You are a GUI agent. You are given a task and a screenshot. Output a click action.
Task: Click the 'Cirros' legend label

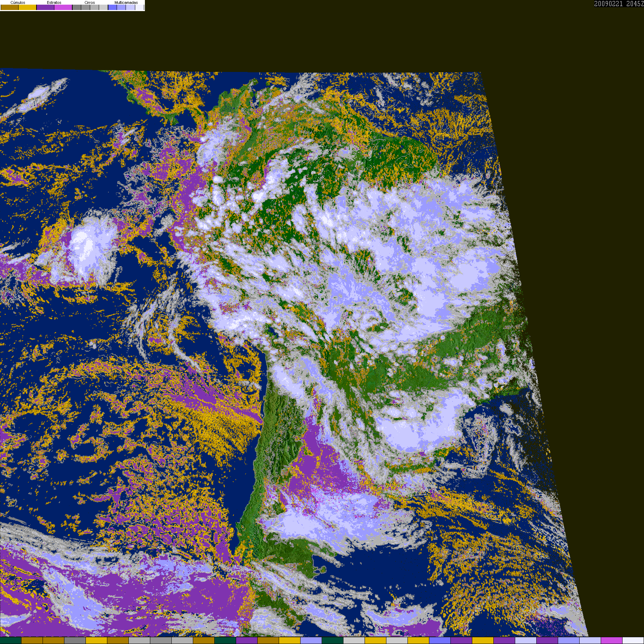tap(90, 3)
